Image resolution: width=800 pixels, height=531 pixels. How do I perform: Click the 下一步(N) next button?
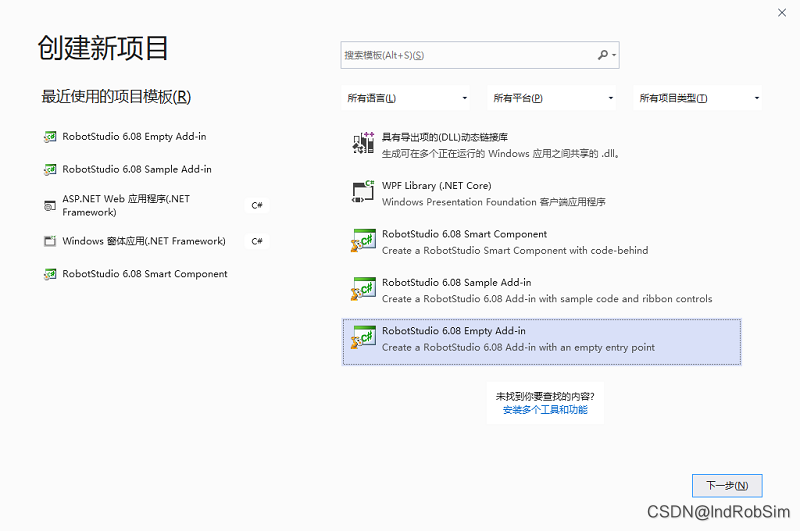pyautogui.click(x=727, y=486)
